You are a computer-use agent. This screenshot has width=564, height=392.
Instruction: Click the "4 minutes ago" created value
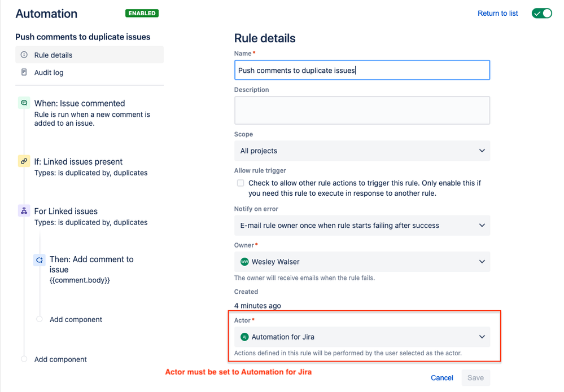coord(257,306)
